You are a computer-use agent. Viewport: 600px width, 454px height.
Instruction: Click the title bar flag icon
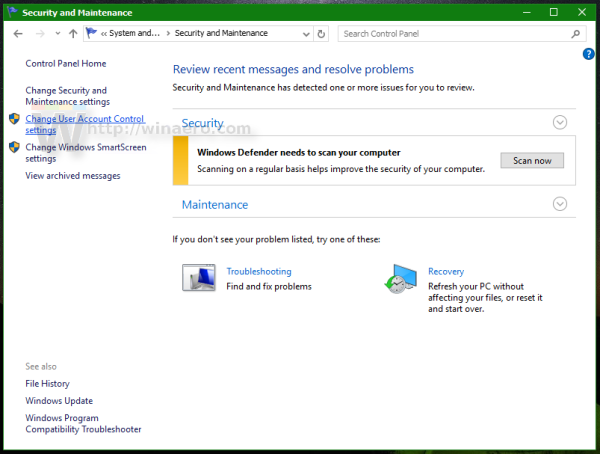pyautogui.click(x=12, y=12)
